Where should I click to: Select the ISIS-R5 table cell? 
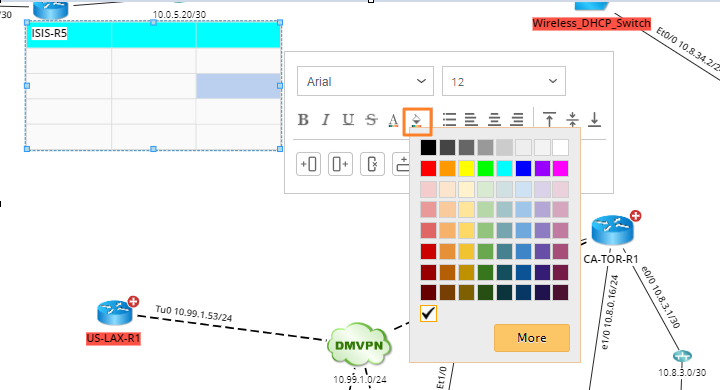click(x=69, y=35)
